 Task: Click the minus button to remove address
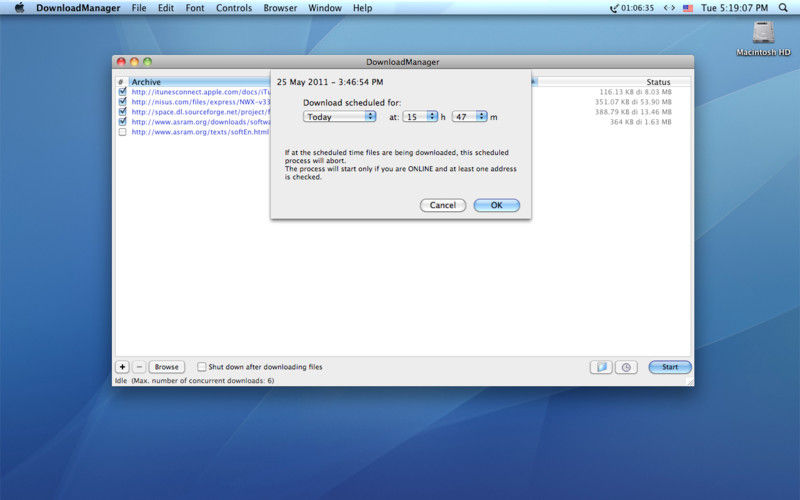pyautogui.click(x=139, y=367)
